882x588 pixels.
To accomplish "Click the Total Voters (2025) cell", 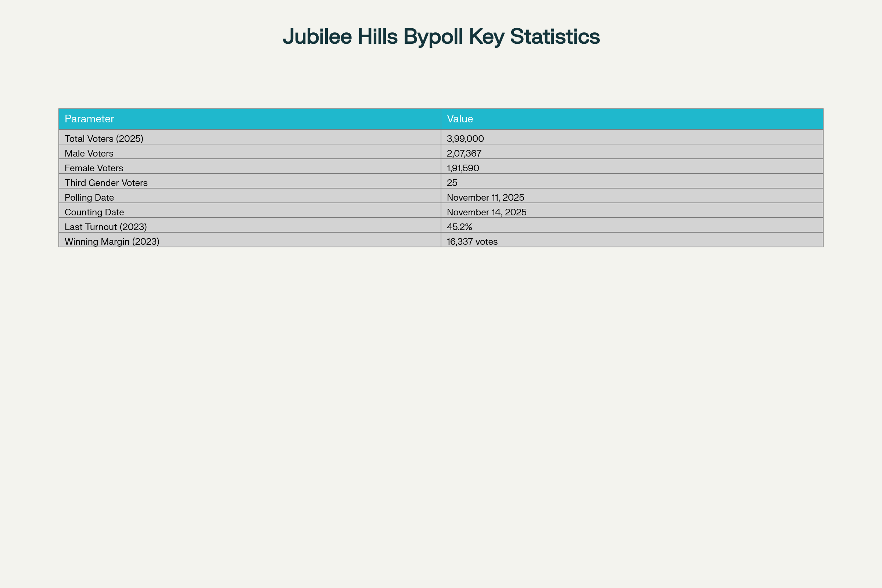I will tap(104, 139).
